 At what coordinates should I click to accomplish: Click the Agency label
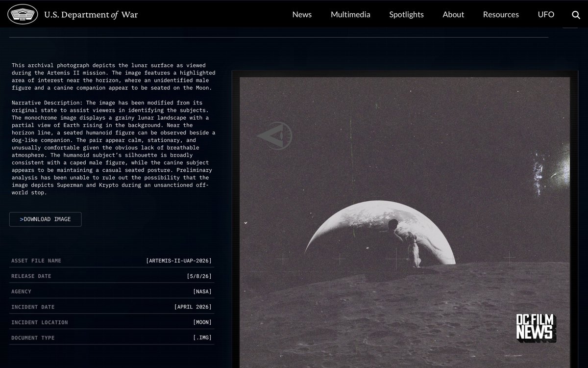click(x=21, y=291)
